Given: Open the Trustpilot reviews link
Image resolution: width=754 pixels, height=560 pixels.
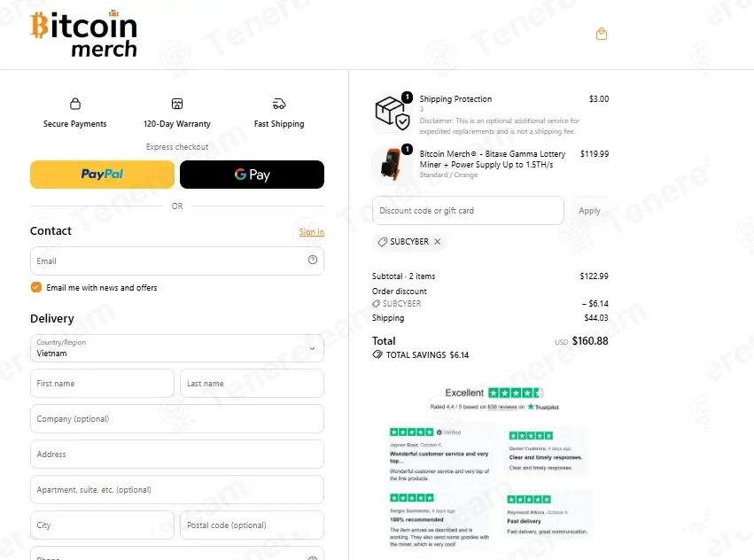Looking at the screenshot, I should 502,407.
